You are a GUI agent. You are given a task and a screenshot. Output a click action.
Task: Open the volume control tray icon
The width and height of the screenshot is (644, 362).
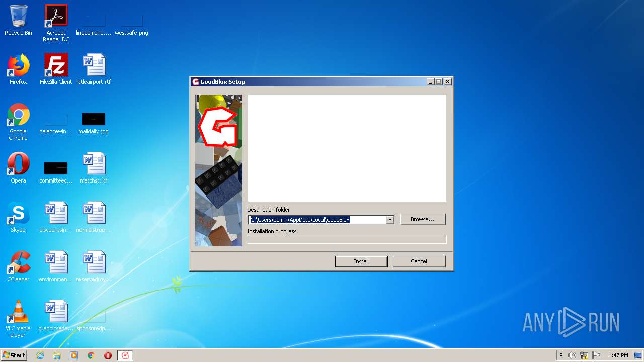572,355
